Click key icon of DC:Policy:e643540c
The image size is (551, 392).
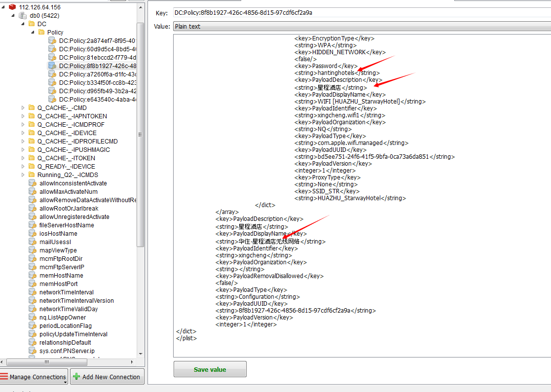[52, 100]
